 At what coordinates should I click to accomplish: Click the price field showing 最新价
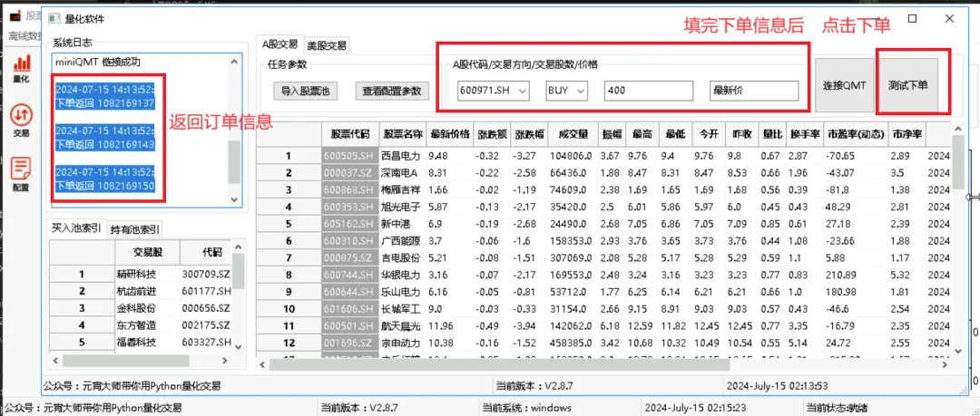click(754, 91)
